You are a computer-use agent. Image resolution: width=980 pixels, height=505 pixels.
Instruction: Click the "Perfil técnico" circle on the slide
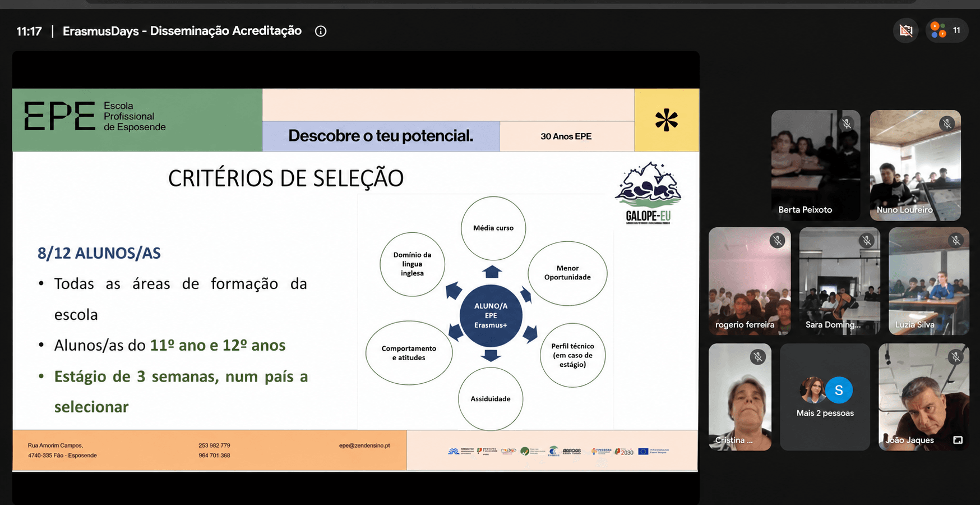click(572, 355)
